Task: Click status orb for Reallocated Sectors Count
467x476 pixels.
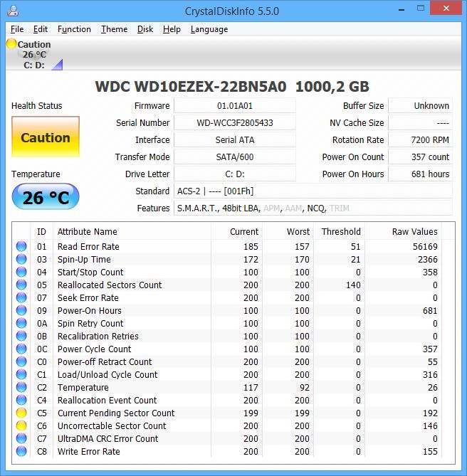Action: (21, 285)
